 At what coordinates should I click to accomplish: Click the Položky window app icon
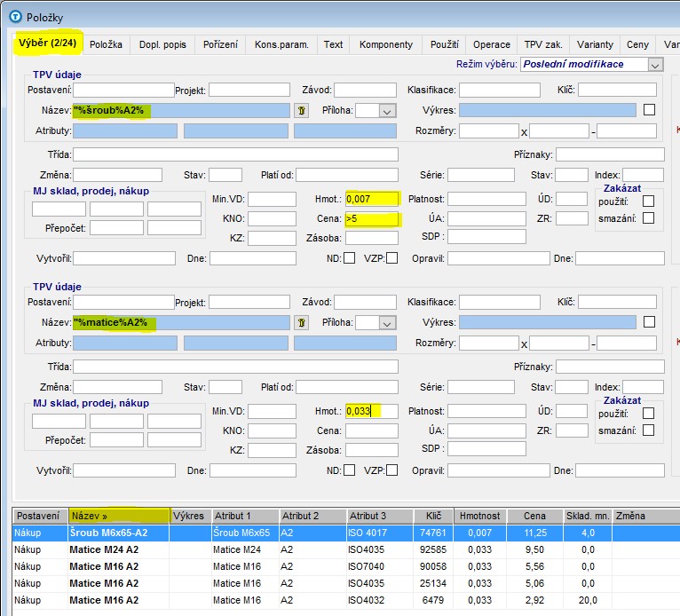(x=15, y=17)
